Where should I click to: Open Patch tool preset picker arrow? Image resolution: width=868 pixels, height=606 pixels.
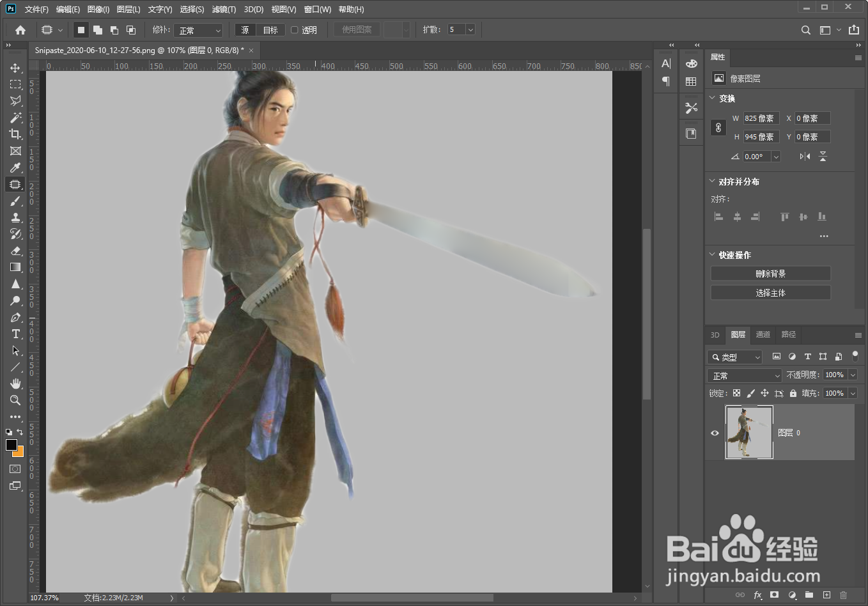(x=61, y=30)
